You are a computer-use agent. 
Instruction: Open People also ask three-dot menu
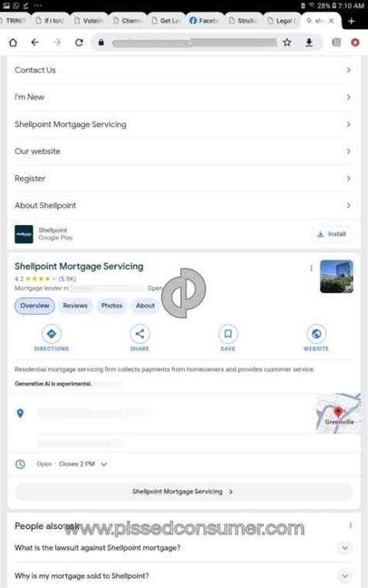350,526
